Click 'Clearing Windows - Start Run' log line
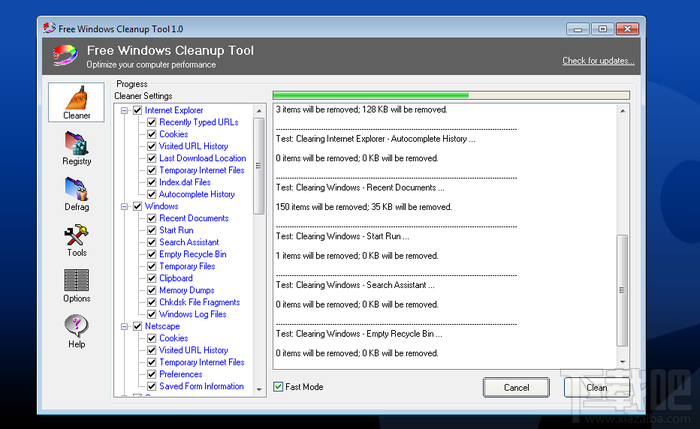 342,236
